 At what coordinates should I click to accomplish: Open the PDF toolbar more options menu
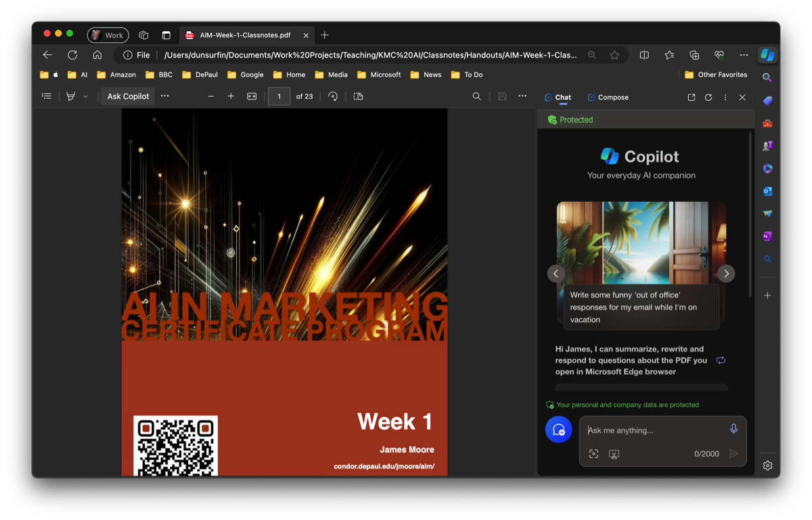point(522,96)
